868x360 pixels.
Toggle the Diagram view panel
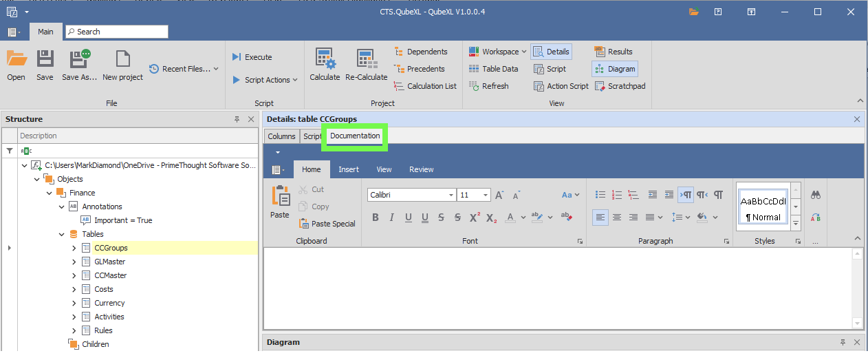click(614, 69)
